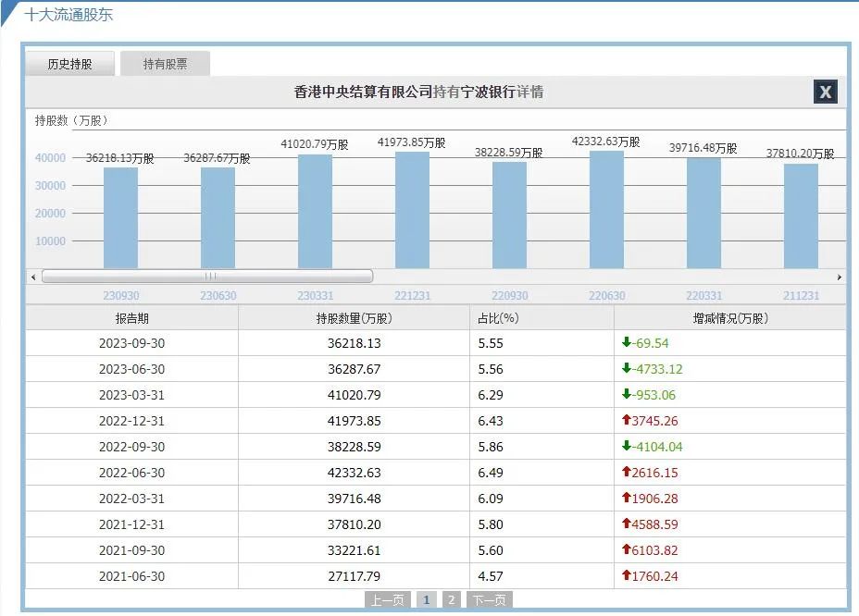Click the red up arrow beside 6103.82
Viewport: 859px width, 616px height.
click(x=627, y=549)
